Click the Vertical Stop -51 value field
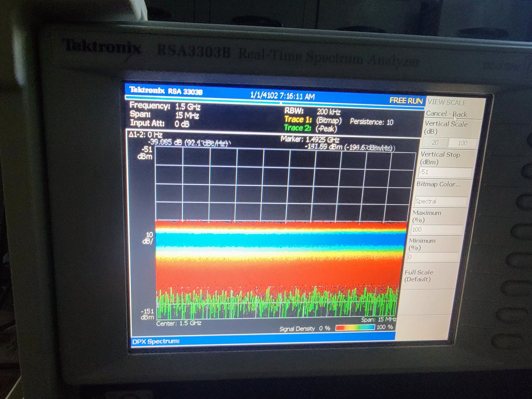Screen dimensions: 532x399 (x=445, y=172)
